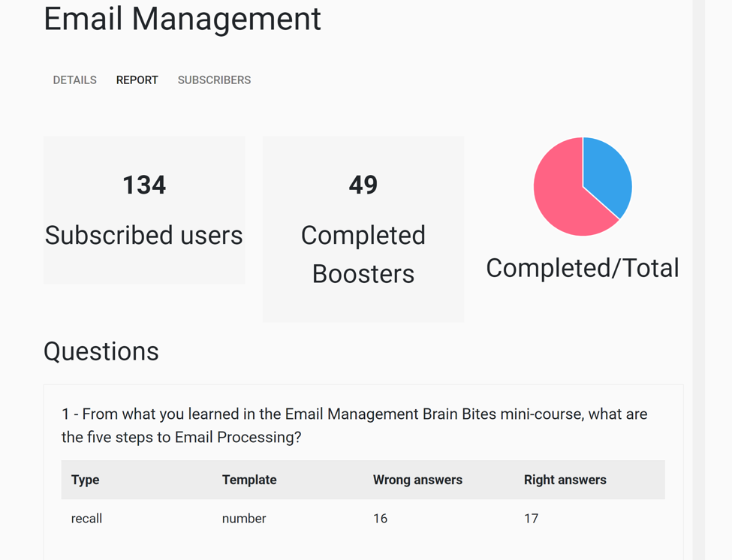Click the Template column header

[x=249, y=480]
